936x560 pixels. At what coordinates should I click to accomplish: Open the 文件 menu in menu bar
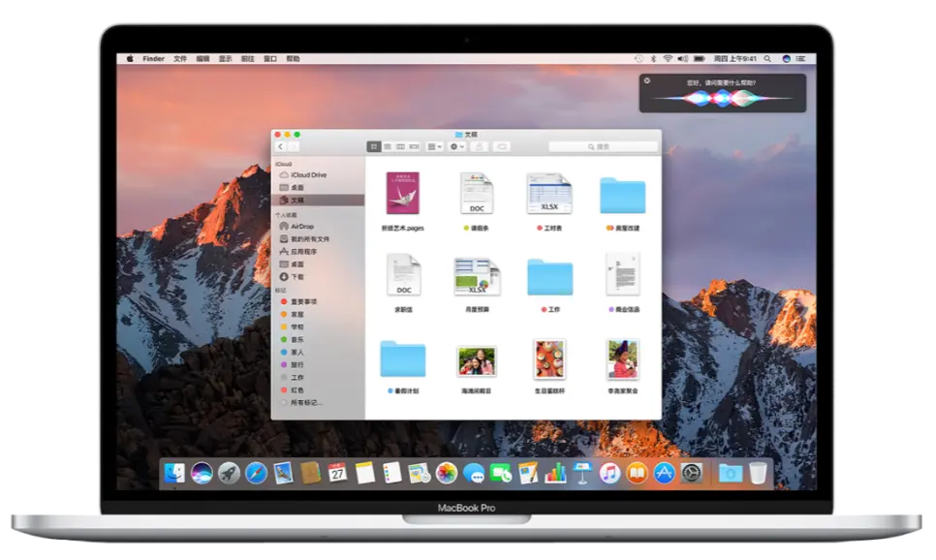(x=180, y=58)
